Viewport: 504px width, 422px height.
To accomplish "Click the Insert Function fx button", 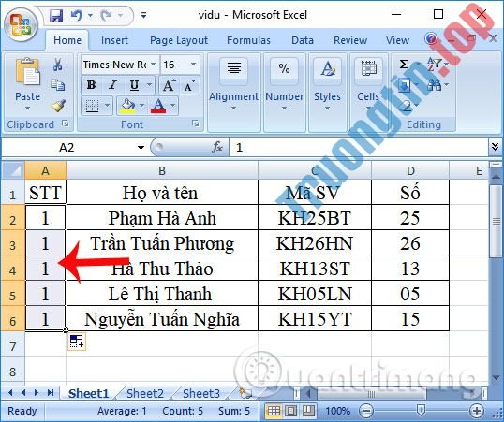I will click(217, 147).
